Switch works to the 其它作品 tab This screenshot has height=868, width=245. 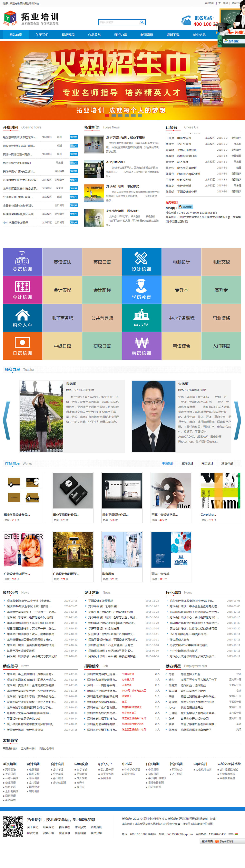[x=227, y=463]
